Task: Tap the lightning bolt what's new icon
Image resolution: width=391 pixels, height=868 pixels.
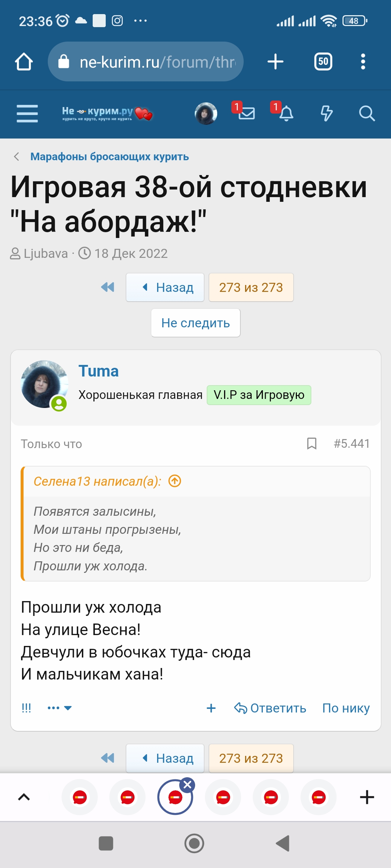Action: click(x=327, y=114)
